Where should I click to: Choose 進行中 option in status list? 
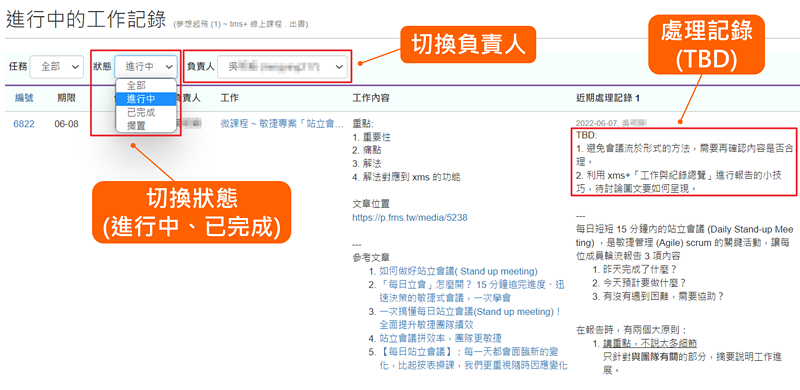click(146, 99)
